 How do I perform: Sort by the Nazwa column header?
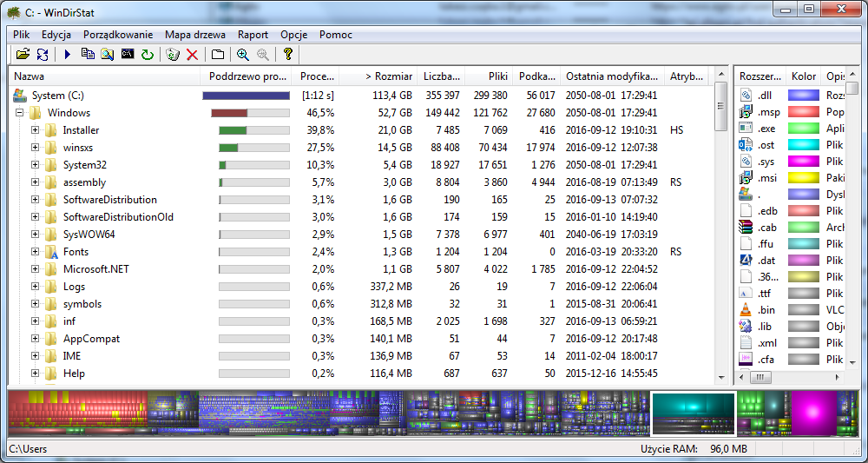point(105,76)
